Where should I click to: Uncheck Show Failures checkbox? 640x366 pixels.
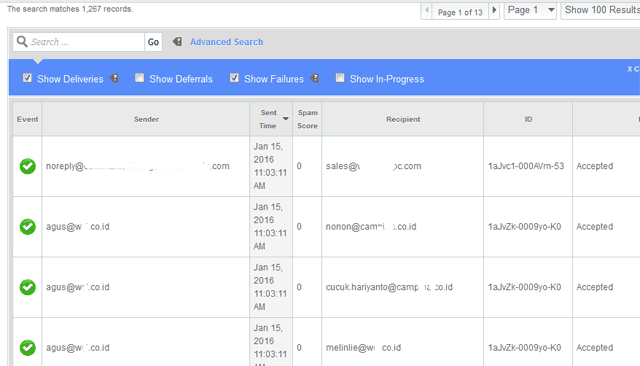pos(234,78)
